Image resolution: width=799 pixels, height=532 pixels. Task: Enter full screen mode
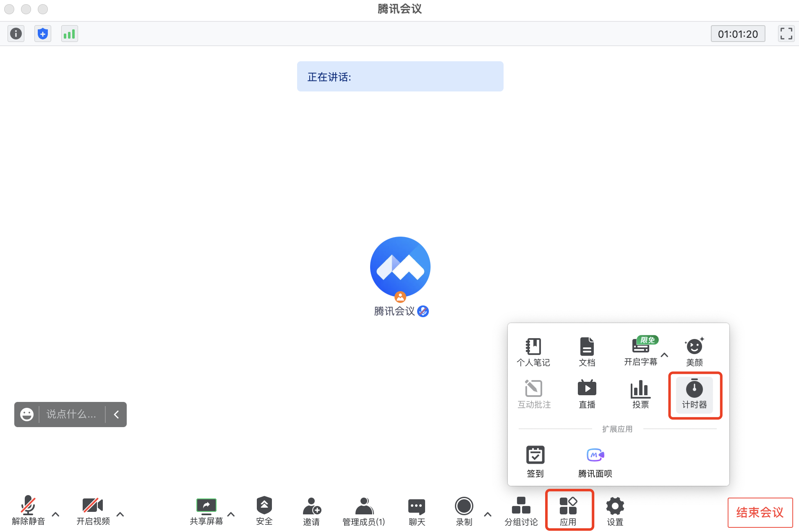(x=786, y=34)
